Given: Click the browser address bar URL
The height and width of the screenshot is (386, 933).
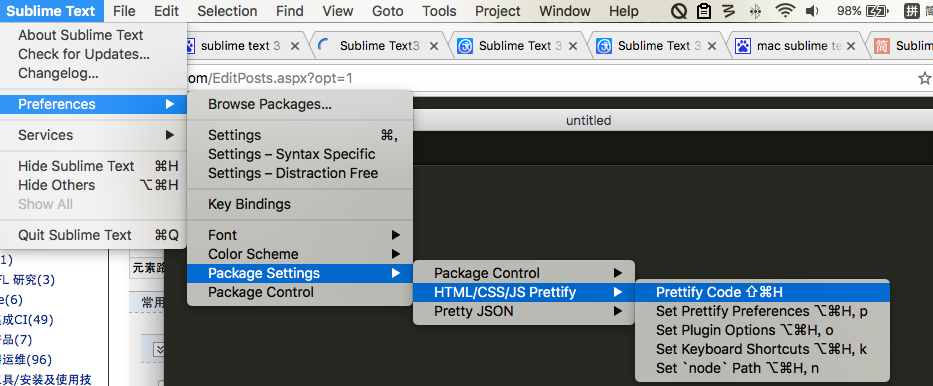Looking at the screenshot, I should click(270, 78).
